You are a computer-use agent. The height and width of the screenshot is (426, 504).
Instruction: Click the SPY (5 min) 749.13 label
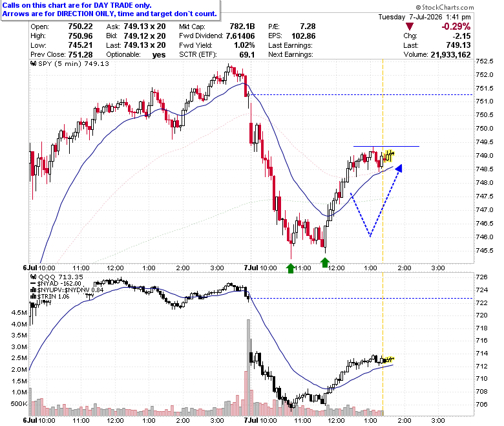pos(74,63)
